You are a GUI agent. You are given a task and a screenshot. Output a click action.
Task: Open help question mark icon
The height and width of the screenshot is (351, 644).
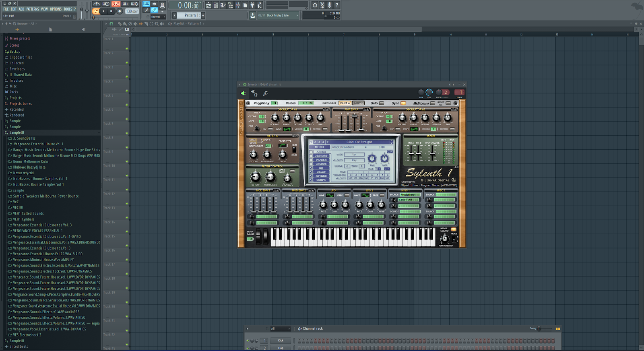tap(337, 5)
